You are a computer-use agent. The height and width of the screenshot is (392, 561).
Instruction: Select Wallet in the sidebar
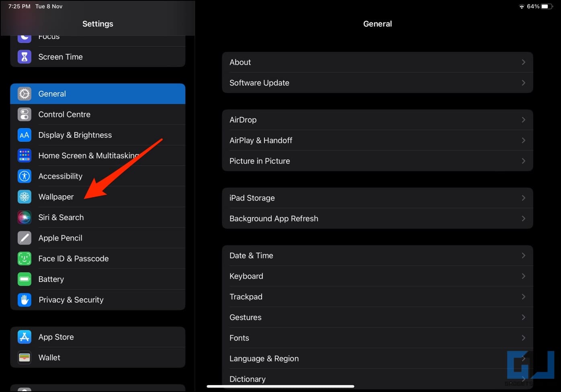coord(98,357)
